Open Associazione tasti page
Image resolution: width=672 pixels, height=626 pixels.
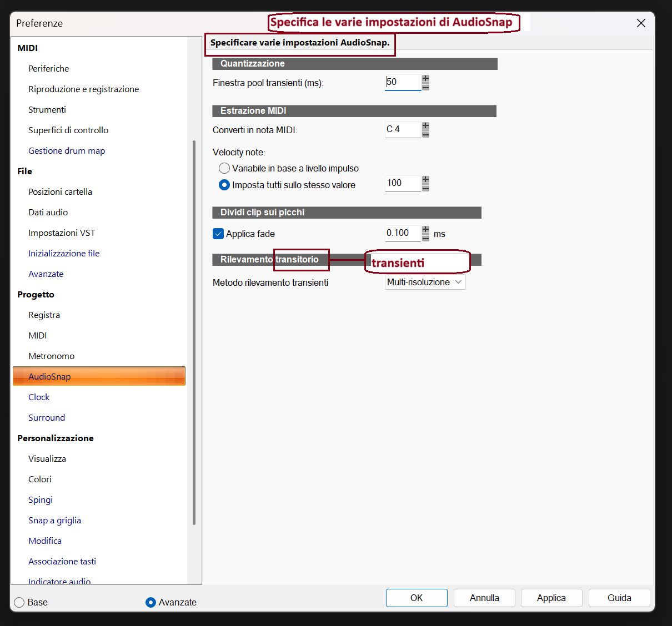(x=62, y=561)
